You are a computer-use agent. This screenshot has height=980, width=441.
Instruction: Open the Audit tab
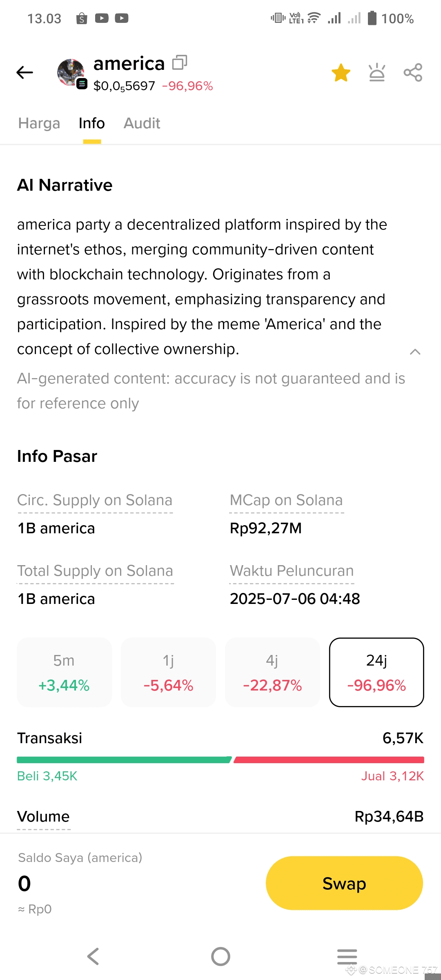tap(142, 123)
